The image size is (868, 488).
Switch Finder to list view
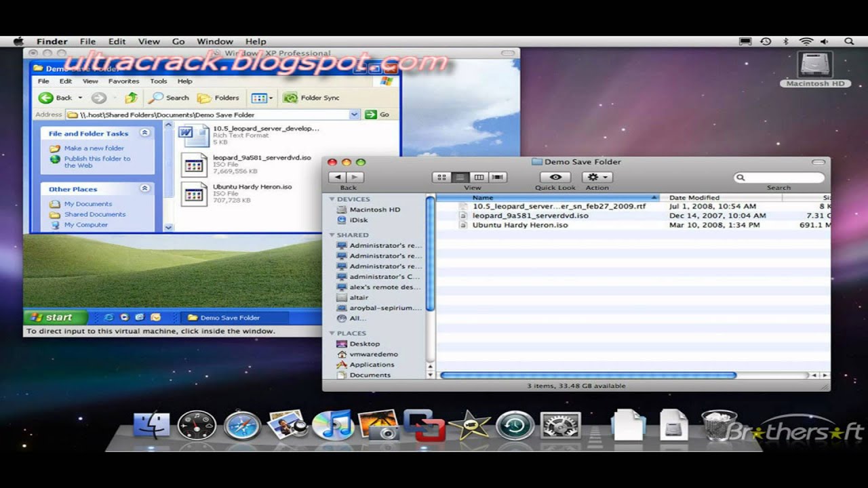coord(460,178)
